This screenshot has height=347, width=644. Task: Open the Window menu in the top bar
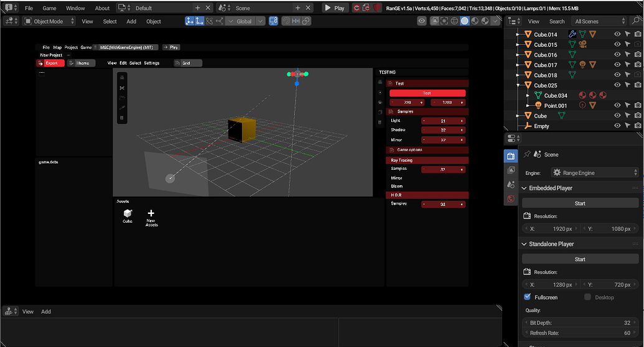(x=75, y=8)
